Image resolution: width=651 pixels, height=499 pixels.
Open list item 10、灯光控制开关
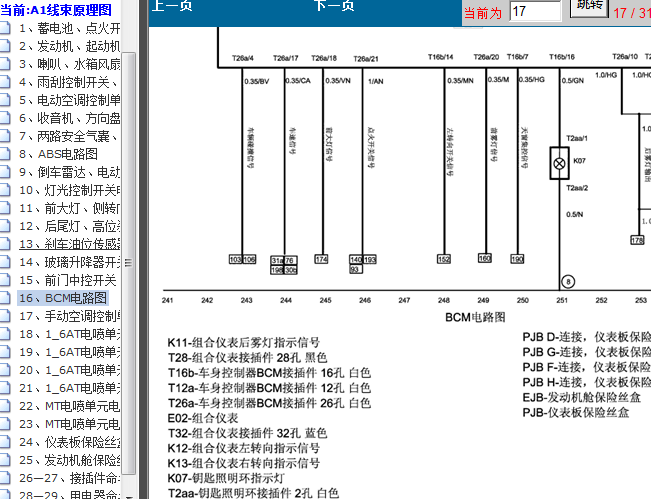click(69, 190)
